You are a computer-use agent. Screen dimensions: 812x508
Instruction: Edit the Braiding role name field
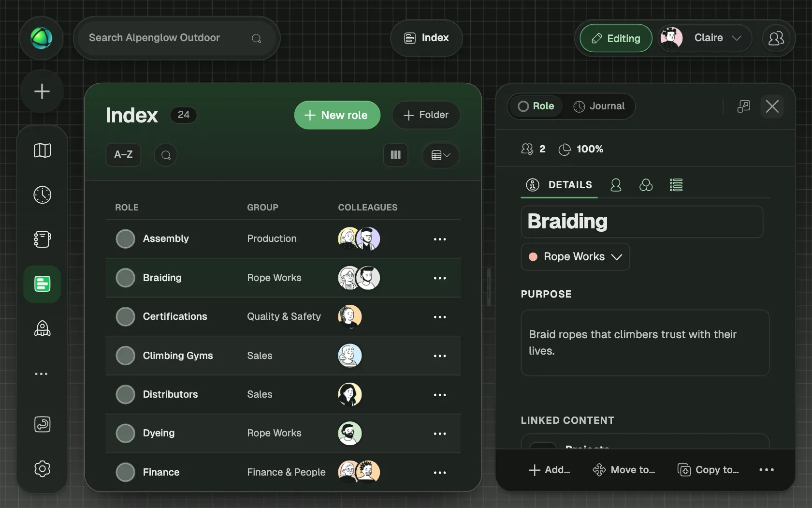pyautogui.click(x=642, y=222)
